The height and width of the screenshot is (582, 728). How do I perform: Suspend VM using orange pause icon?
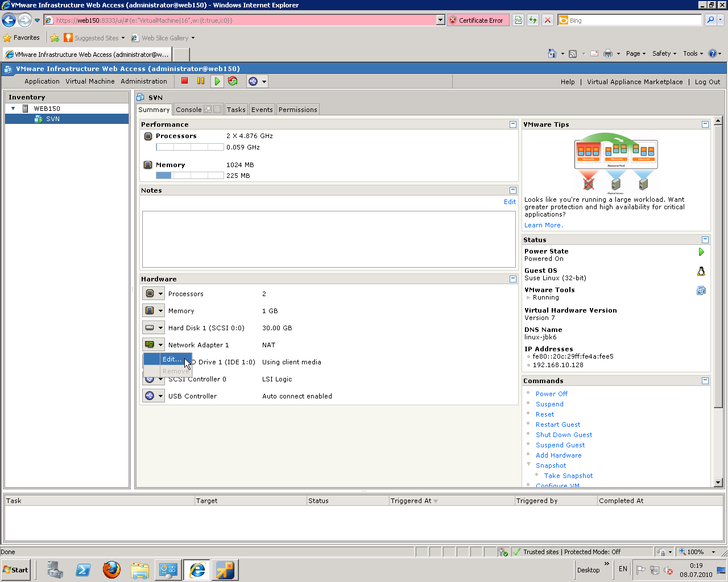(x=201, y=81)
